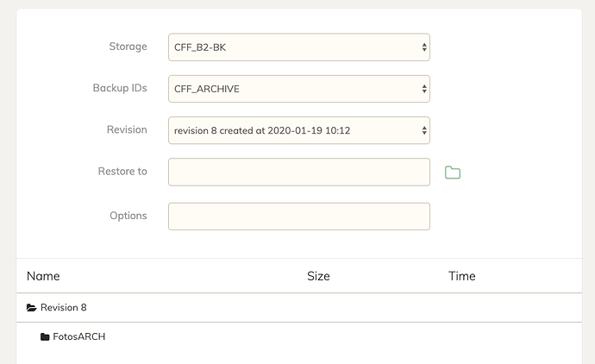Sort by the Time column header
The image size is (595, 364).
pos(462,276)
